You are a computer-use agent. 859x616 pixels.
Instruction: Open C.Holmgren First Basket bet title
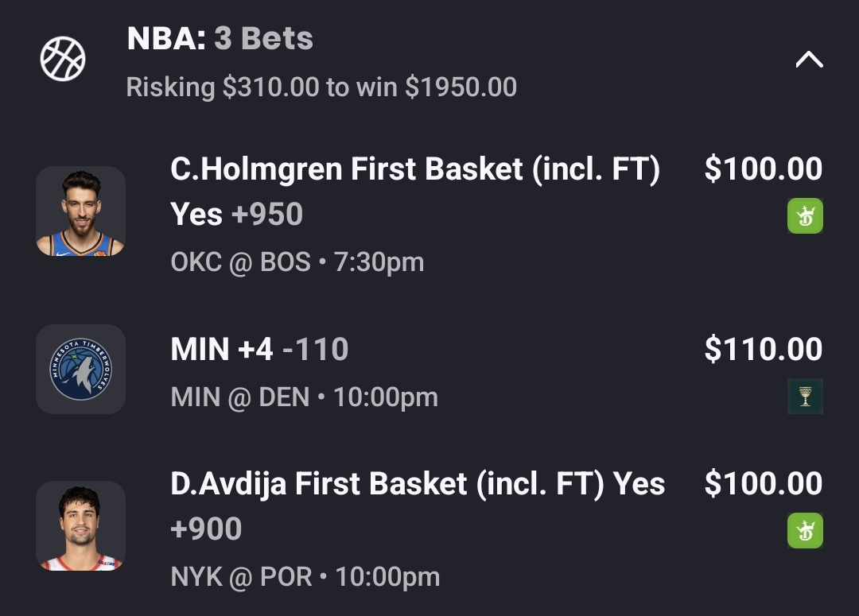coord(415,169)
